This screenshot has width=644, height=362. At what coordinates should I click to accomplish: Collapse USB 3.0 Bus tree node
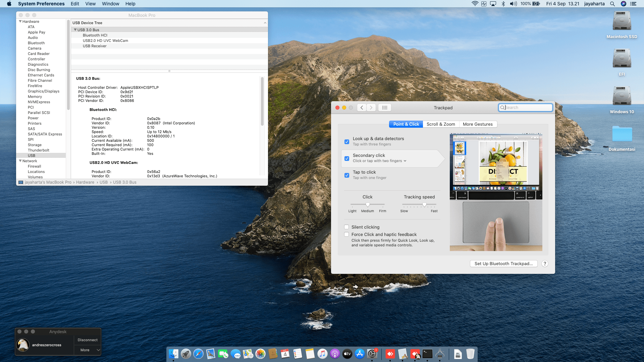[x=75, y=30]
